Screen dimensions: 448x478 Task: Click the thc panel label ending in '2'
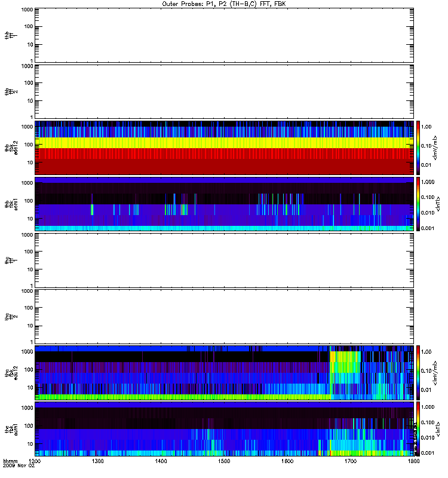(x=11, y=317)
